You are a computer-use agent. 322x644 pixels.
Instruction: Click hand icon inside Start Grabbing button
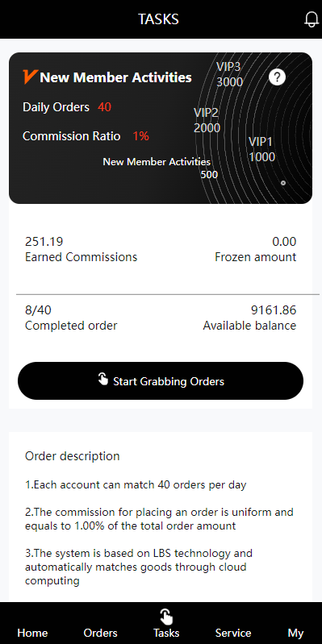[x=102, y=379]
